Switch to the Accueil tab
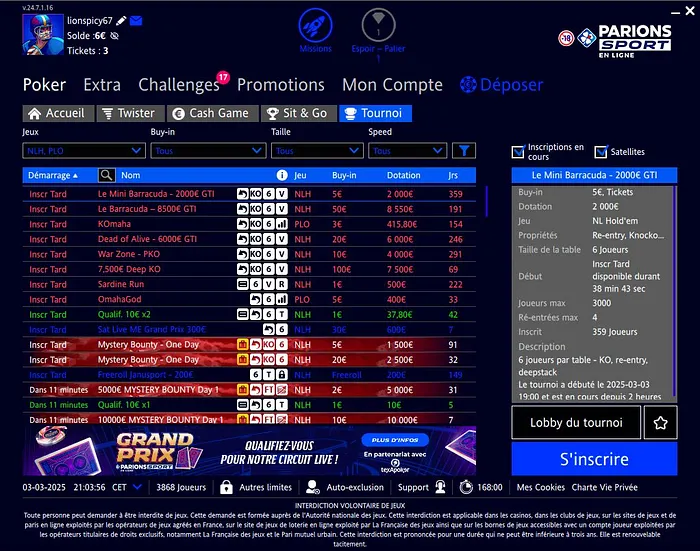700x551 pixels. pos(58,113)
